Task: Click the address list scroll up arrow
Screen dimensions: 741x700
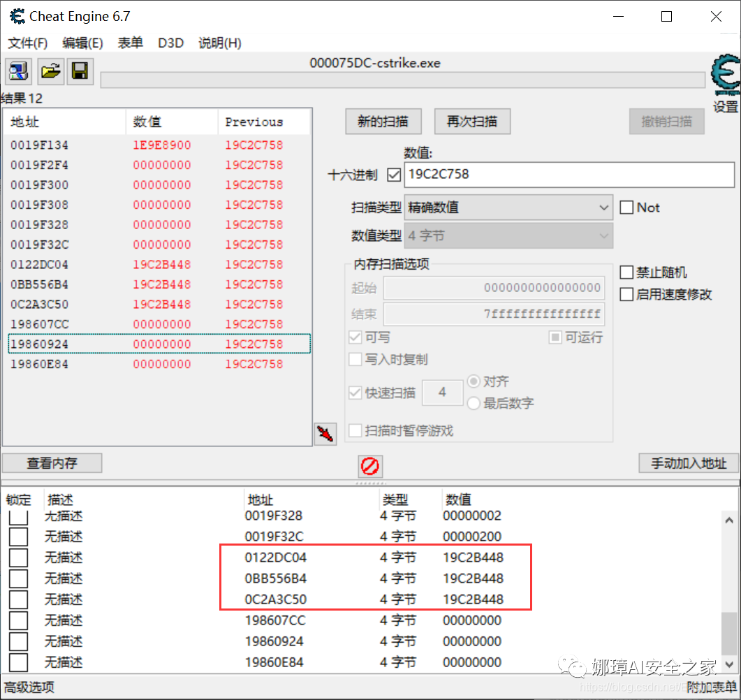Action: tap(729, 520)
